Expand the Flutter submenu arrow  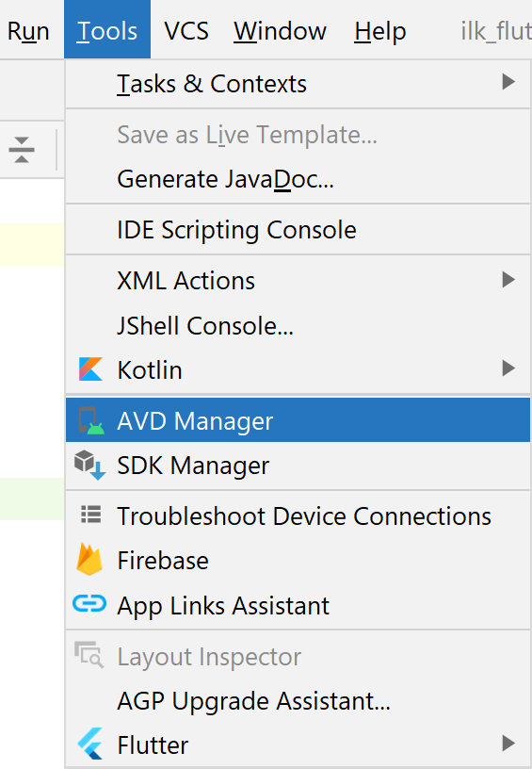click(x=508, y=743)
